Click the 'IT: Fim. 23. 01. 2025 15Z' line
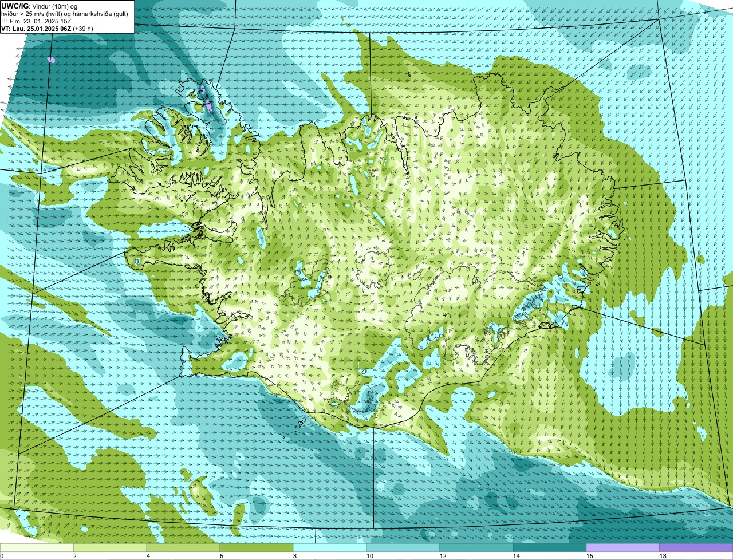This screenshot has width=733, height=560. pos(36,21)
